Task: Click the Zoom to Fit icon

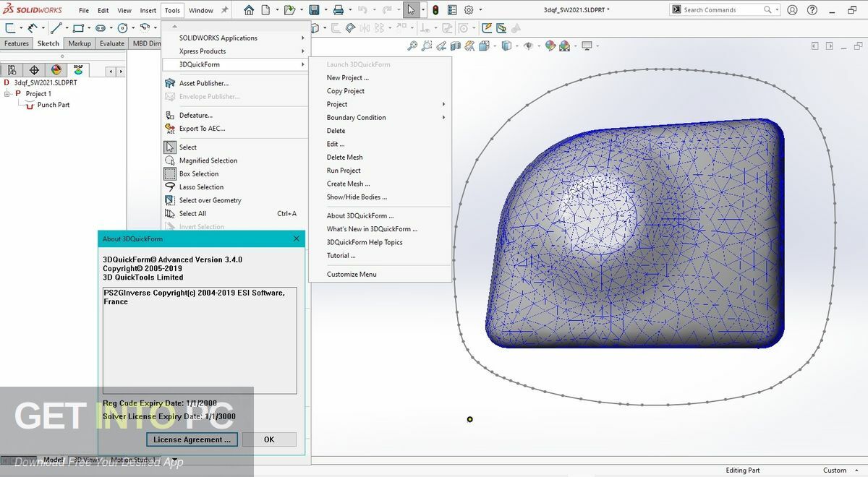Action: pos(412,46)
